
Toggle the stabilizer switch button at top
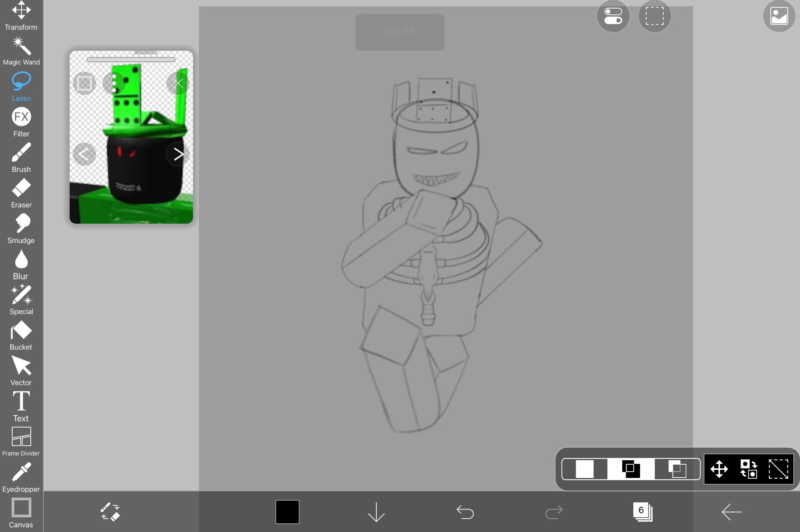pos(613,16)
